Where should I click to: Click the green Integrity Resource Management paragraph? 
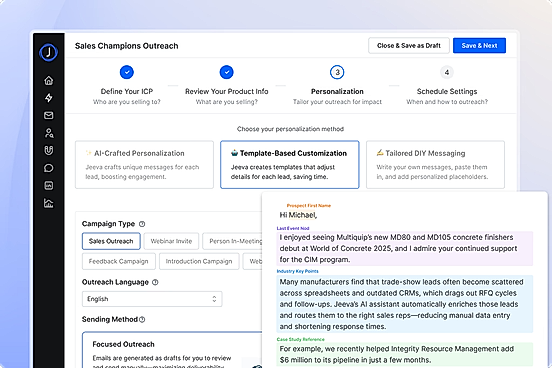point(404,354)
